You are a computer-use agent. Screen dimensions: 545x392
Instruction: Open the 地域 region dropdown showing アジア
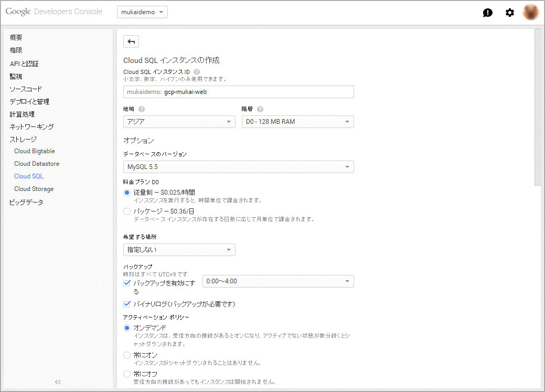pyautogui.click(x=179, y=122)
